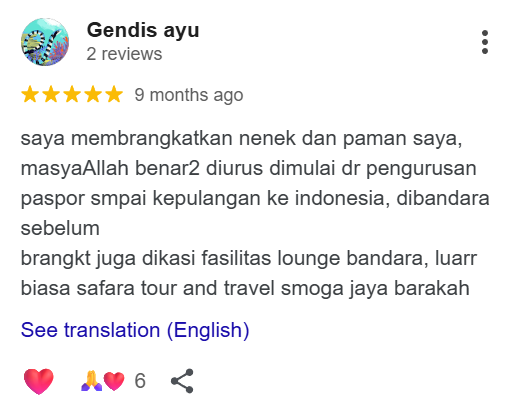Click the fourth yellow rating star
The width and height of the screenshot is (513, 397).
pyautogui.click(x=93, y=94)
